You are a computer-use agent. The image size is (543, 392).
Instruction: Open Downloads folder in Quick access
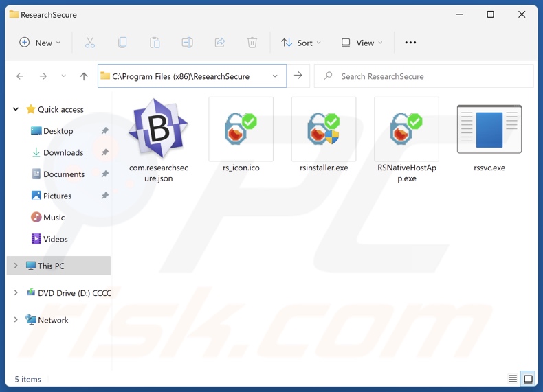pyautogui.click(x=63, y=152)
